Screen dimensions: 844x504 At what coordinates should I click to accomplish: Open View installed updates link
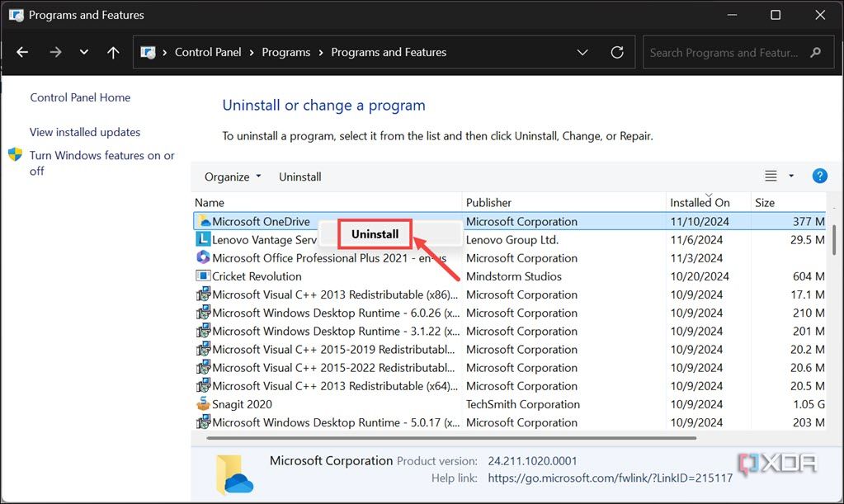click(85, 132)
